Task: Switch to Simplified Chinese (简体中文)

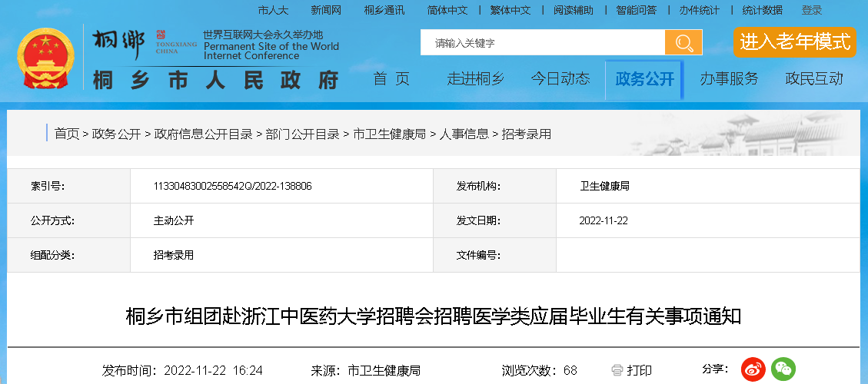Action: (x=447, y=10)
